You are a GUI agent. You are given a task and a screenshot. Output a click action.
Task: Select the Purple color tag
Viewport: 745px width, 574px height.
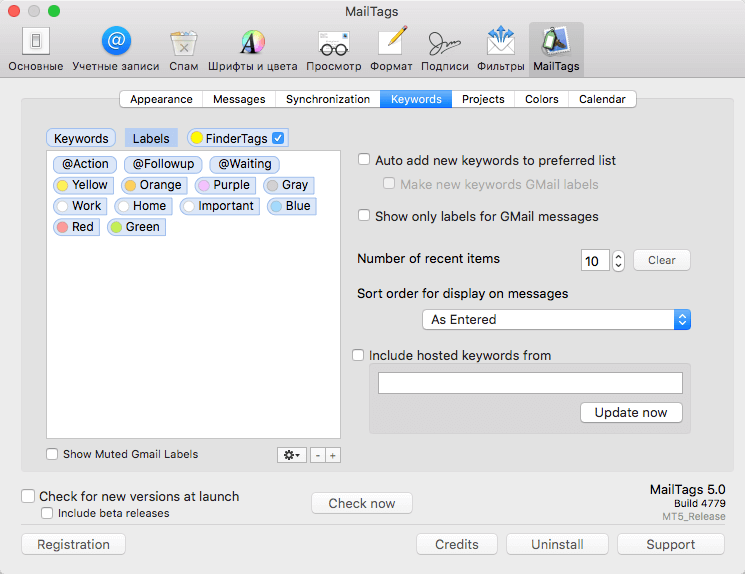[x=225, y=185]
